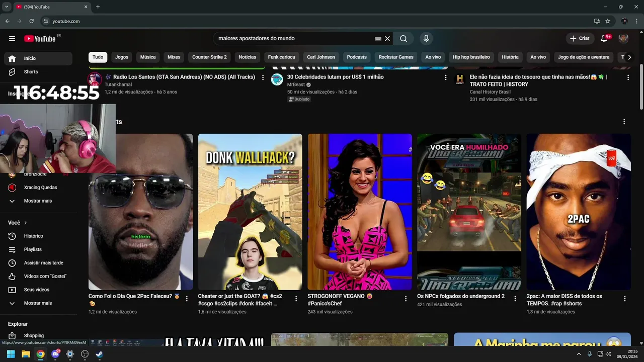Open options for STROGONOFF VEGANO short
Image resolution: width=644 pixels, height=362 pixels.
click(x=406, y=299)
